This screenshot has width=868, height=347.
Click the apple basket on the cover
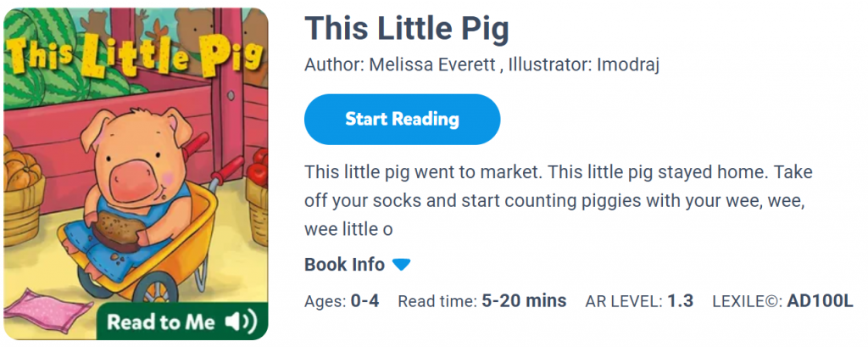tap(257, 176)
